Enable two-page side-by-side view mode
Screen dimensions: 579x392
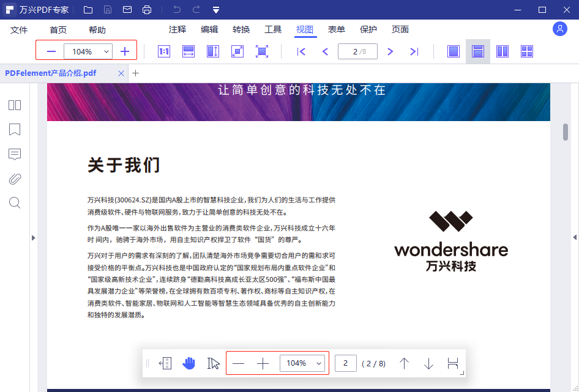coord(502,51)
